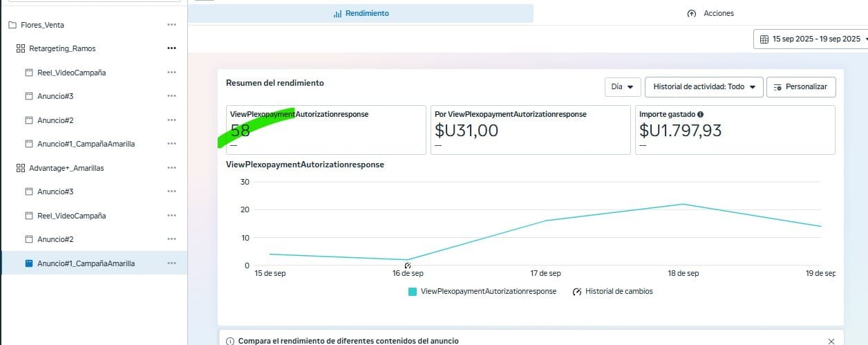Click the ad icon of selected Anuncio#1_CampañaAmarilla
Viewport: 868px width, 345px height.
[x=29, y=263]
